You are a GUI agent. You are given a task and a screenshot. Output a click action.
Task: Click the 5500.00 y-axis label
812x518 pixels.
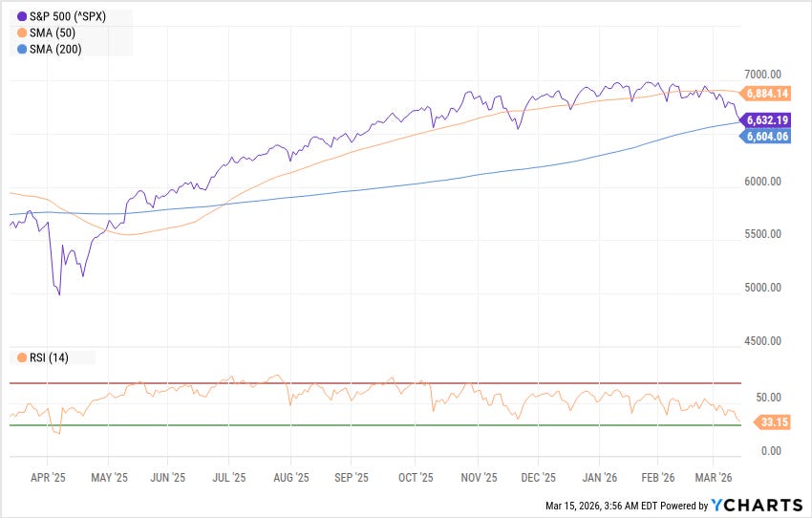(762, 234)
